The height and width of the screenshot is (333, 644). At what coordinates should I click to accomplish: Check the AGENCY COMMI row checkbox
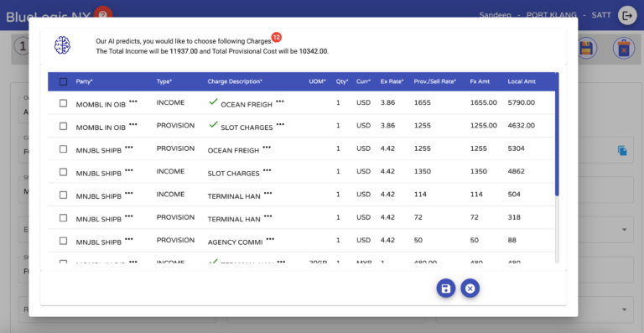(x=63, y=241)
